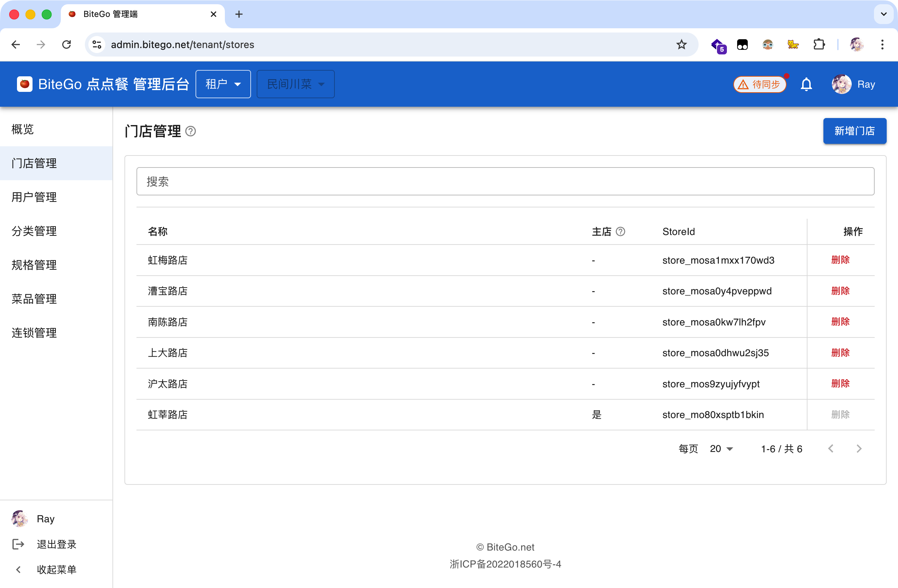Click the 退出登录 label
The image size is (898, 588).
57,544
